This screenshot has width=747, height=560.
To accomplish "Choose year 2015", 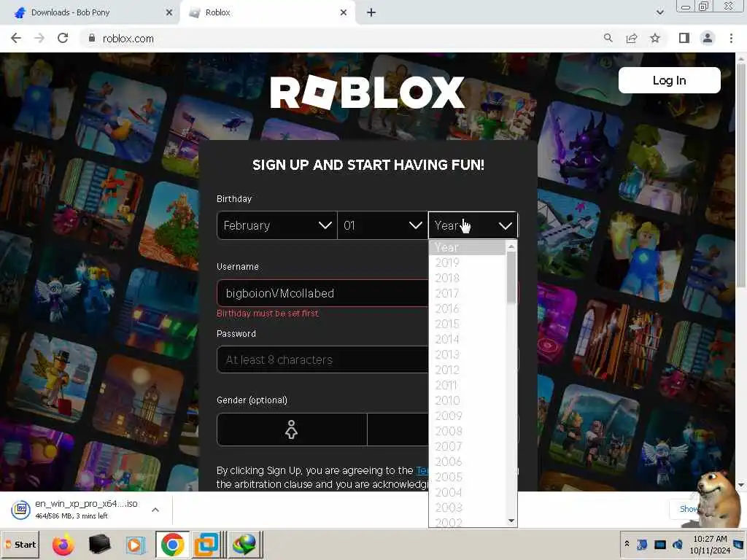I will (x=467, y=324).
